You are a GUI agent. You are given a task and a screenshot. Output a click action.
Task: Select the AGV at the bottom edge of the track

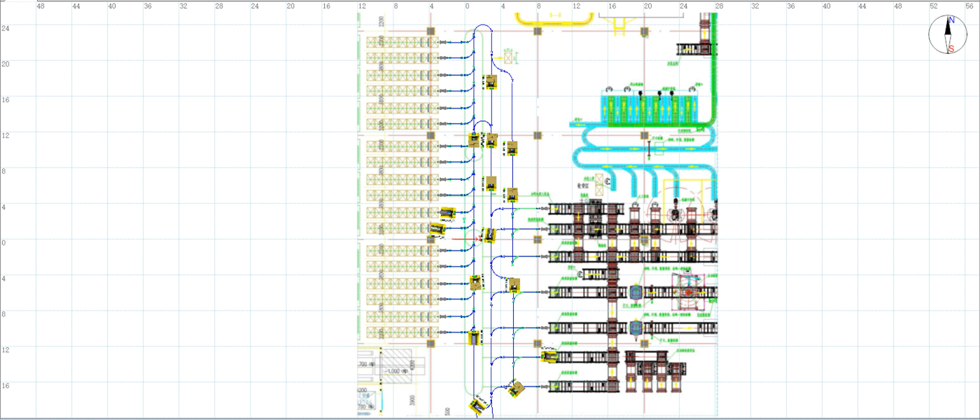pyautogui.click(x=477, y=405)
